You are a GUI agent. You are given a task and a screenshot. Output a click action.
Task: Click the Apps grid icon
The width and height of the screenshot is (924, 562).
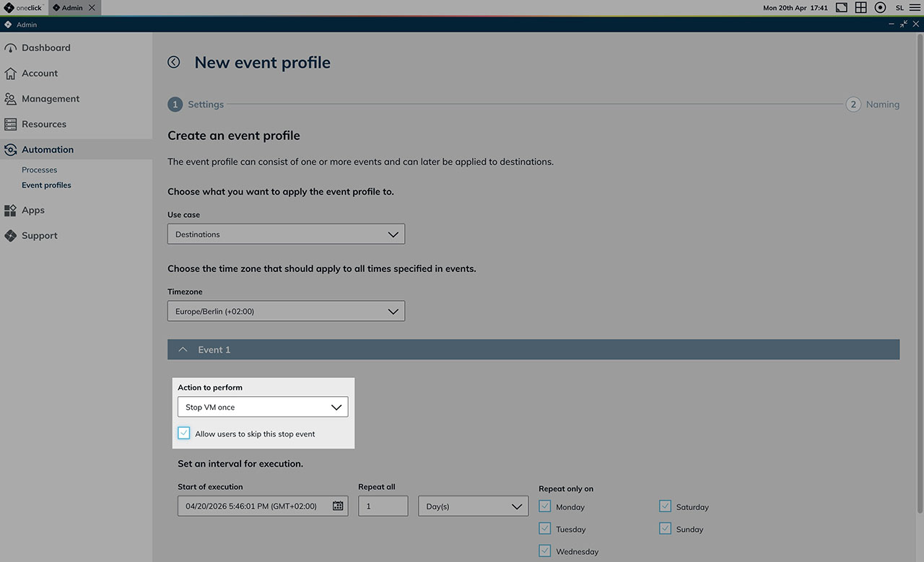pyautogui.click(x=10, y=211)
